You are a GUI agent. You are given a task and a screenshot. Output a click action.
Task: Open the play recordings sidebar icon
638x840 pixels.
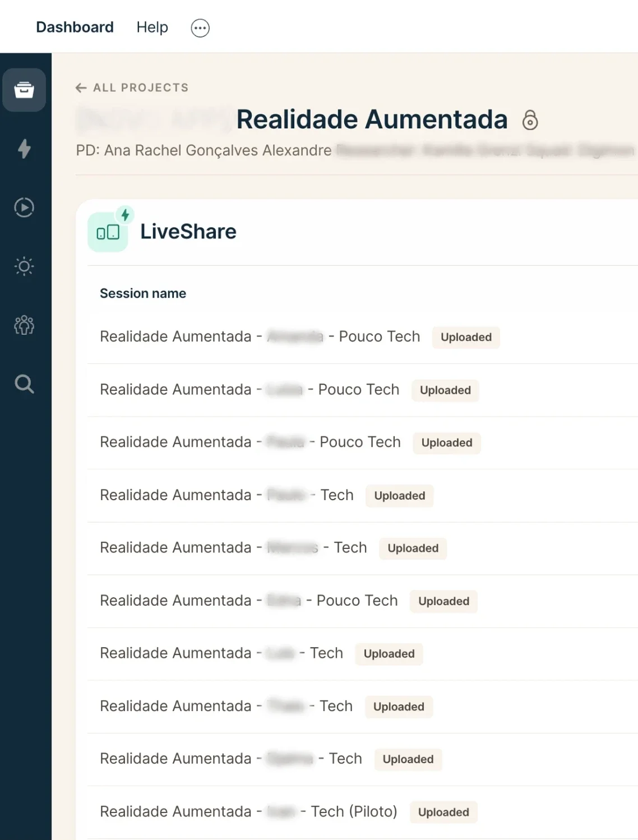click(24, 207)
